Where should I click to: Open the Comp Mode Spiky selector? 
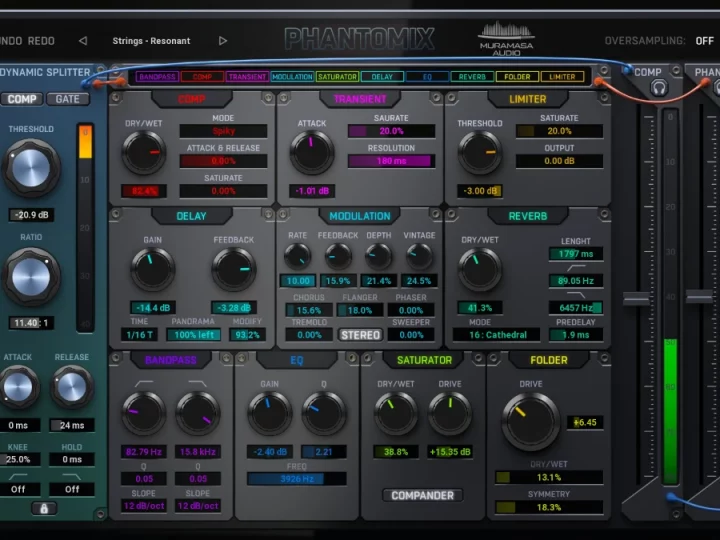click(x=223, y=131)
